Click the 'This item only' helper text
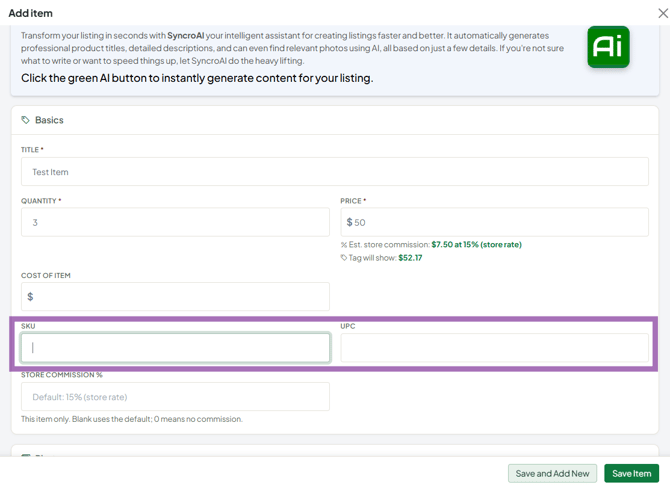Viewport: 670px width, 488px height. pos(132,419)
